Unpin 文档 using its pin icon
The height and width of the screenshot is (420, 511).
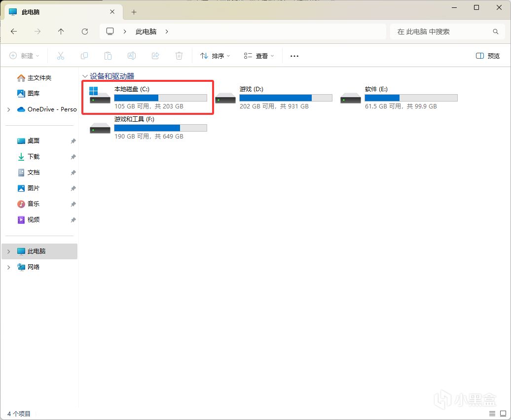point(73,173)
